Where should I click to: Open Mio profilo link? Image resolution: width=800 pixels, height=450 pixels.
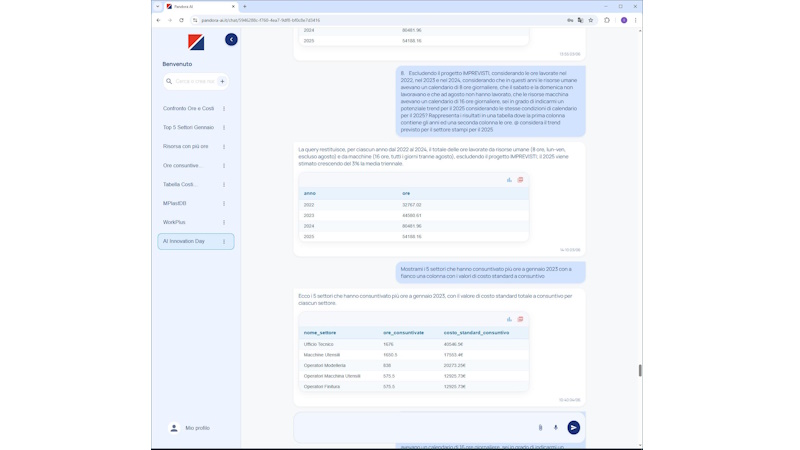tap(197, 428)
